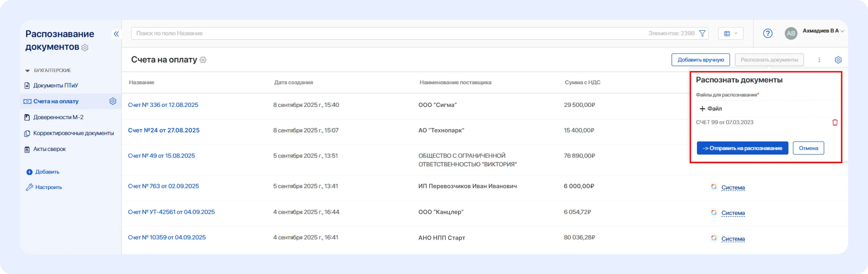Screen dimensions: 868x274
Task: Open table settings gear at top right
Action: (x=838, y=60)
